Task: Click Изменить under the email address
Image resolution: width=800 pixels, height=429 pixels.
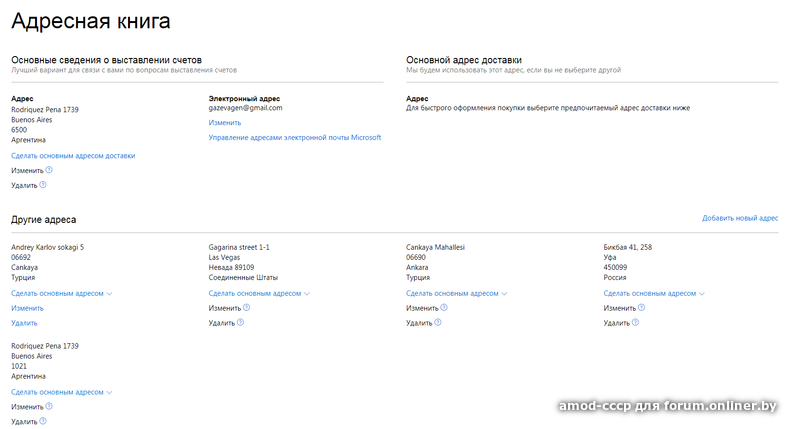Action: (225, 123)
